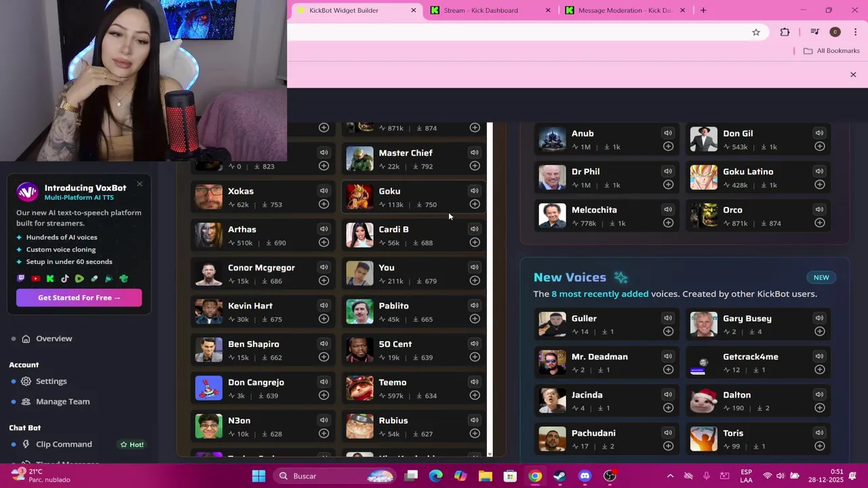Preview the Conor Mcgregor voice
Screen dimensions: 868x488
(x=323, y=267)
